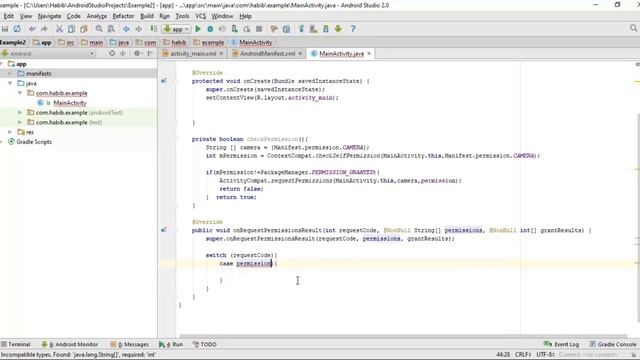Image resolution: width=640 pixels, height=360 pixels.
Task: Open the Messages tool window
Action: point(130,344)
